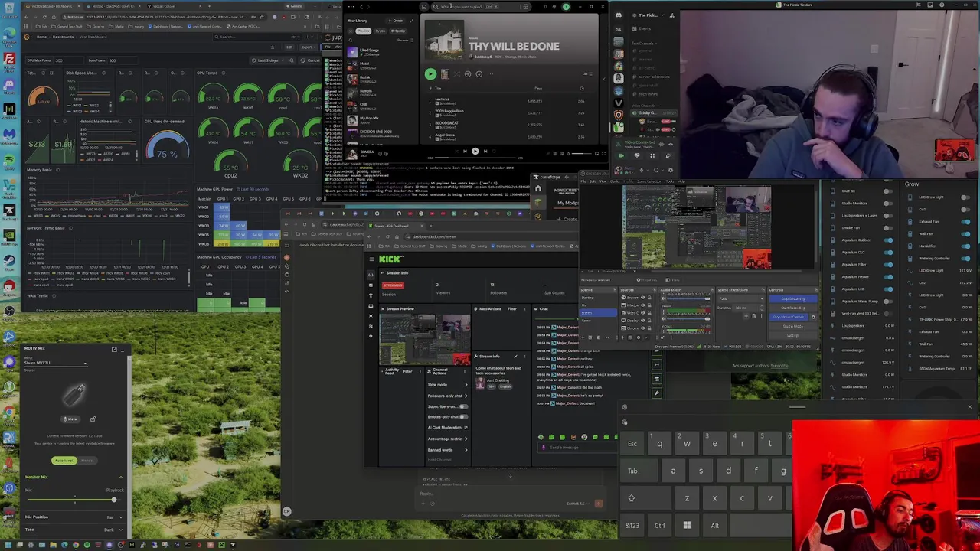Pause playback in the Spotify bottom player bar
The width and height of the screenshot is (980, 551).
click(475, 152)
